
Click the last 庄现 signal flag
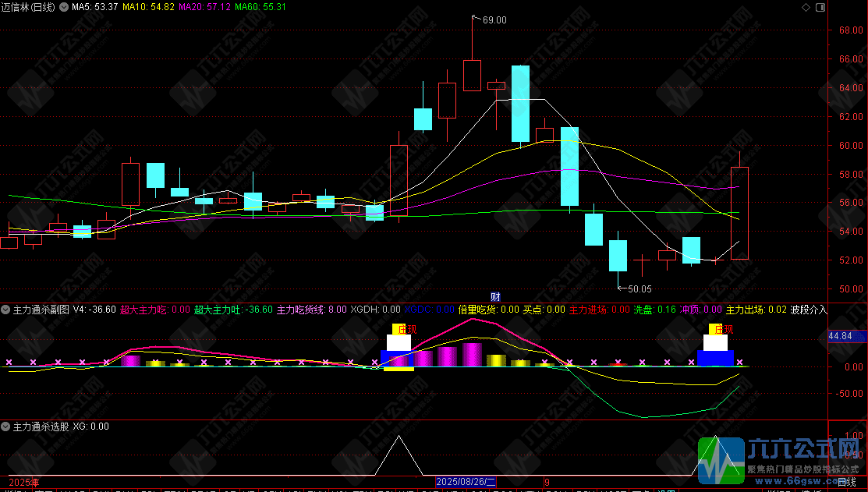click(721, 329)
